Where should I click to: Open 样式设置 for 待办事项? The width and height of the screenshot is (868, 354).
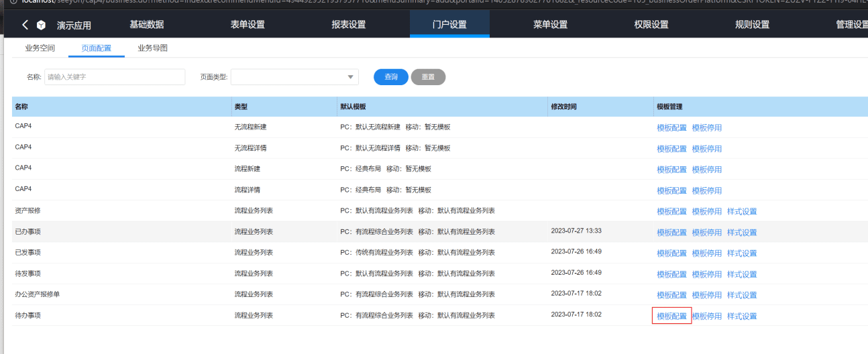pyautogui.click(x=742, y=316)
